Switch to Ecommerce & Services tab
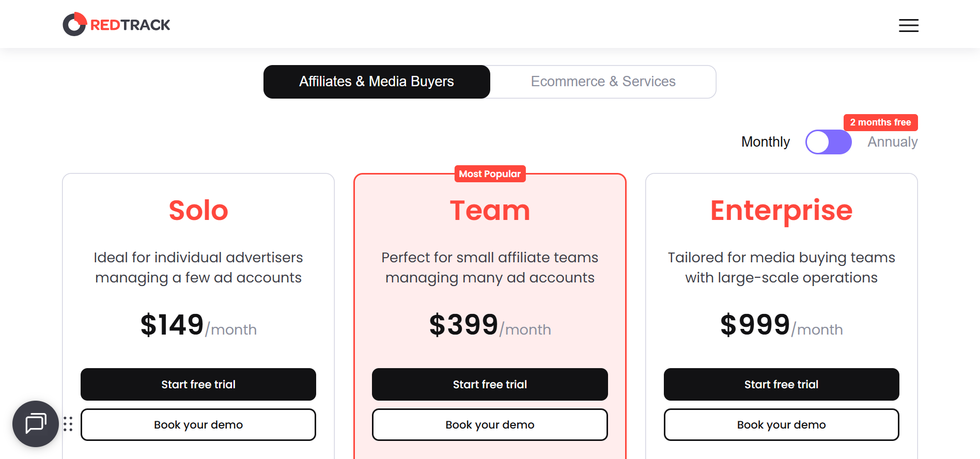The width and height of the screenshot is (980, 459). pos(603,82)
